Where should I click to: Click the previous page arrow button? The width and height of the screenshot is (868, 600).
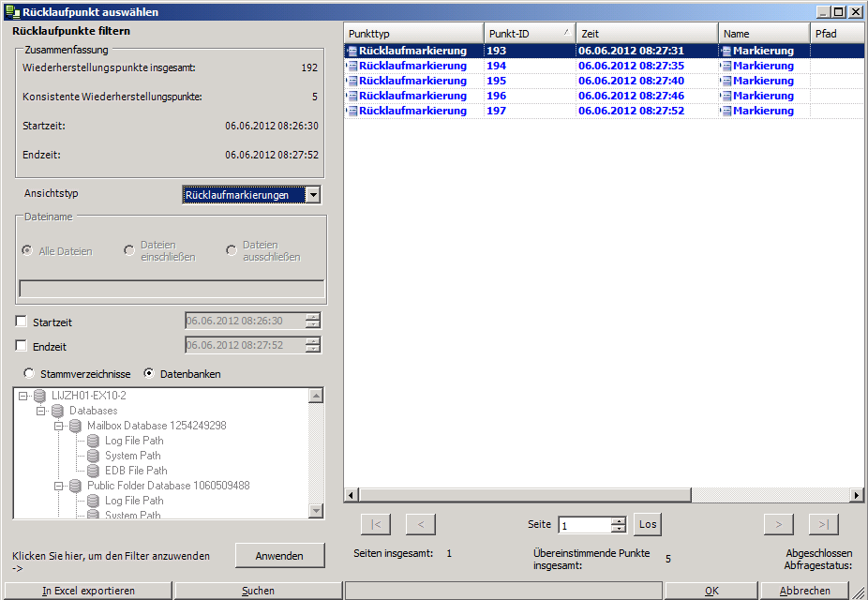point(420,524)
